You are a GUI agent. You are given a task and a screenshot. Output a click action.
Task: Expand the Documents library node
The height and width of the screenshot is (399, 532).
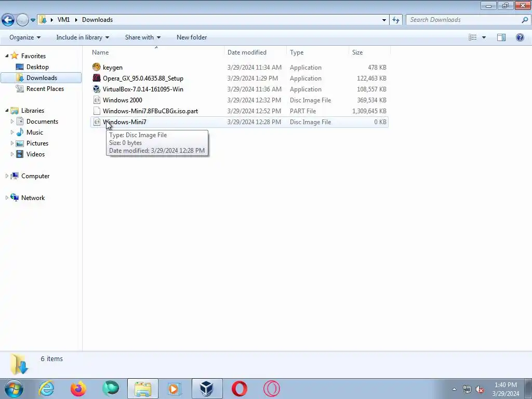click(12, 121)
